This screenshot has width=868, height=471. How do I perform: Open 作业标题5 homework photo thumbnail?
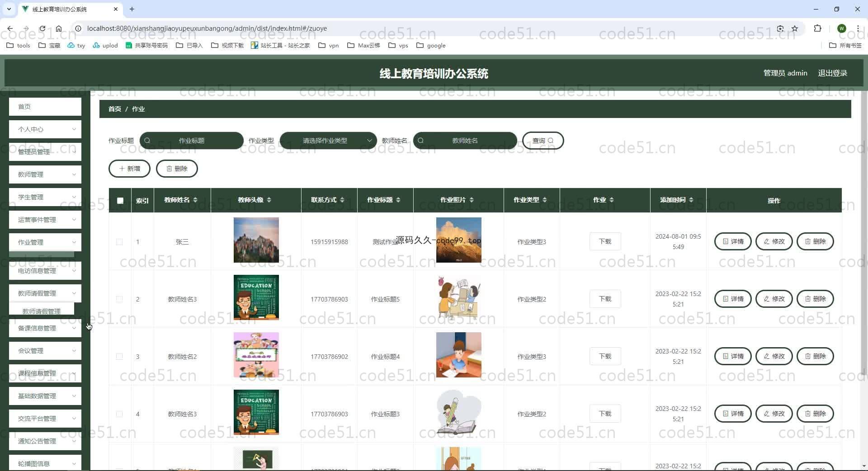click(x=459, y=297)
